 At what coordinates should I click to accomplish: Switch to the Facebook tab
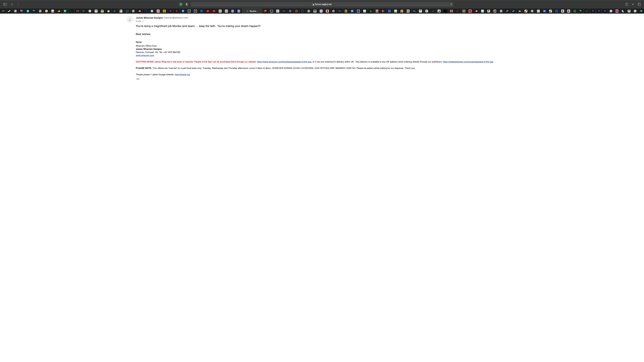coord(183,11)
